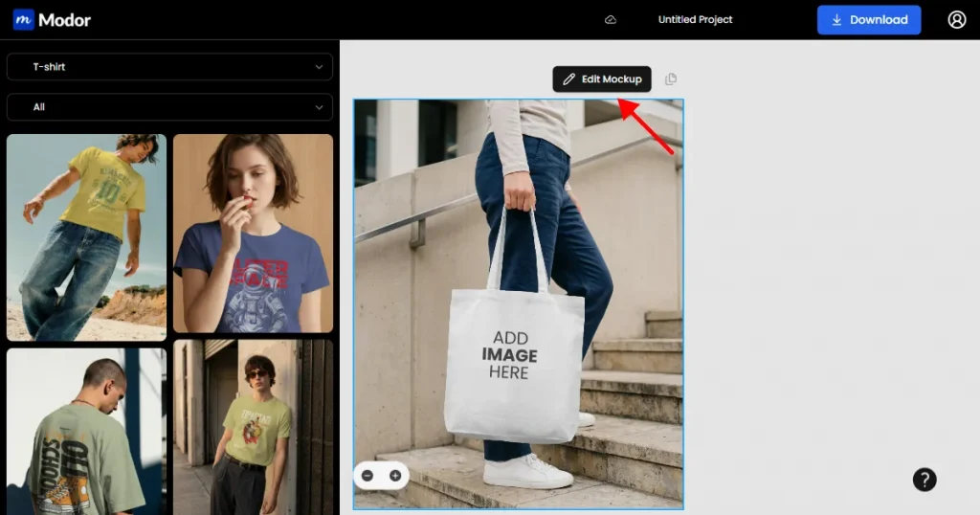The image size is (980, 515).
Task: Click the duplicate mockup icon
Action: pyautogui.click(x=671, y=79)
